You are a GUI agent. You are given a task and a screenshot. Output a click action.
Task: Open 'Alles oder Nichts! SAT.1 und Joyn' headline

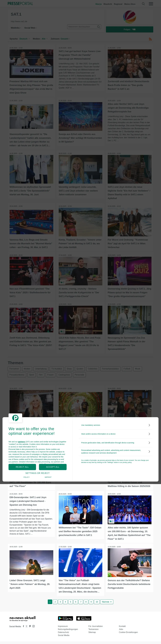point(129,108)
